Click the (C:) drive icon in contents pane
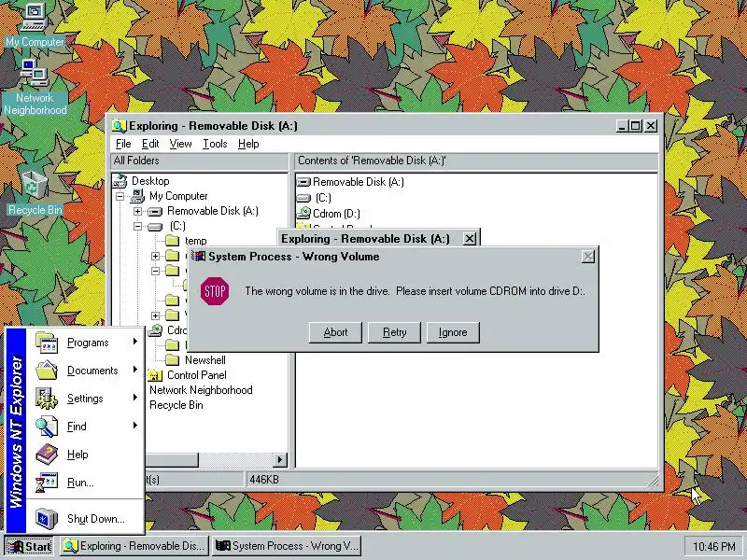Image resolution: width=747 pixels, height=560 pixels. (x=303, y=198)
